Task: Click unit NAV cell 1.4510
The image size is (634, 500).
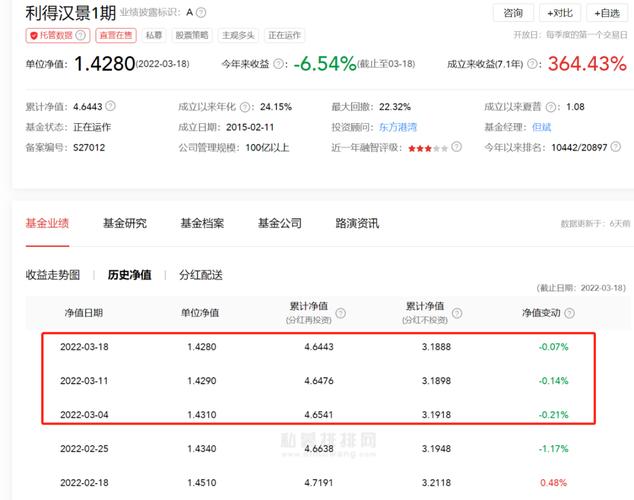Action: 202,483
